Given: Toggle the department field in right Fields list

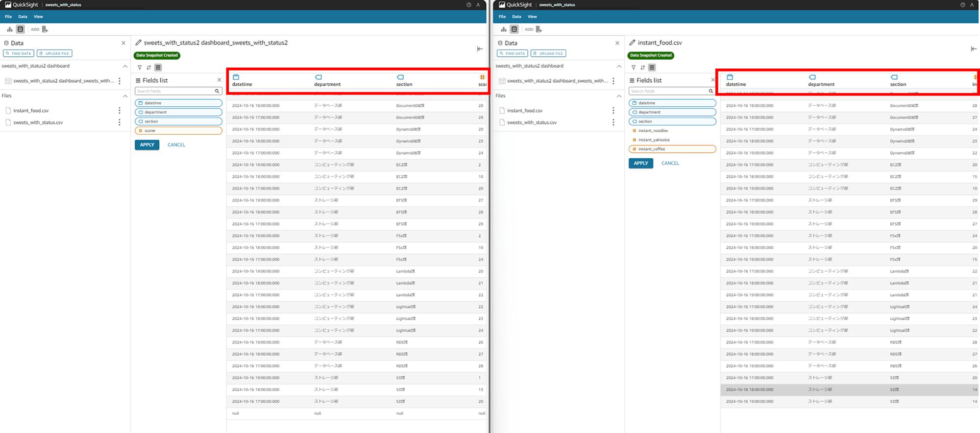Looking at the screenshot, I should [x=672, y=112].
